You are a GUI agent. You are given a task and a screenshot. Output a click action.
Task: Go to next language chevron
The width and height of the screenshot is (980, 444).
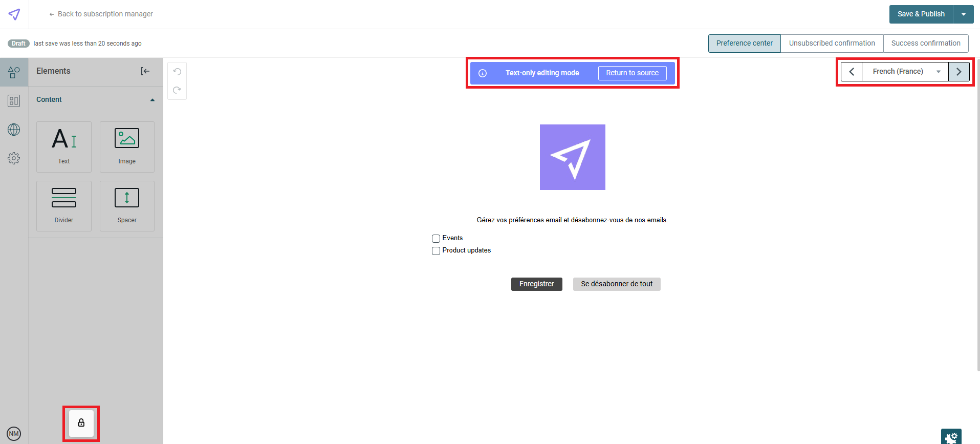click(959, 72)
